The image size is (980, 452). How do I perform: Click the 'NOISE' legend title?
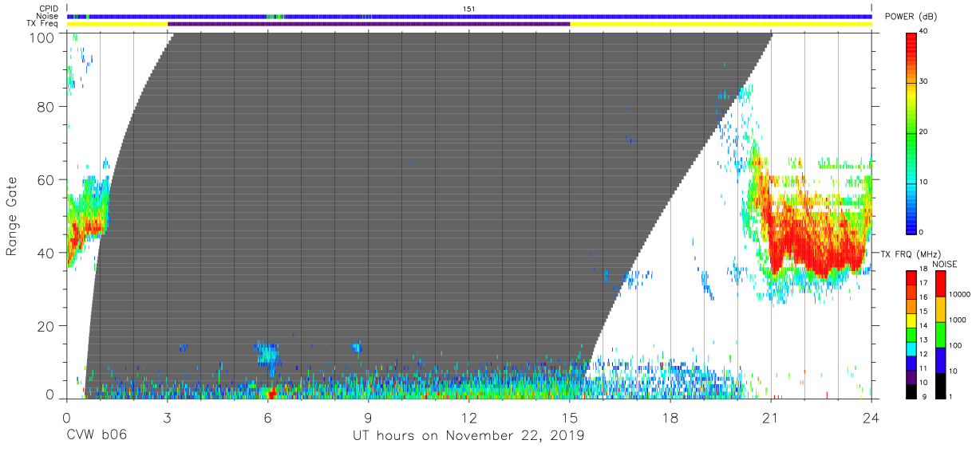coord(946,264)
